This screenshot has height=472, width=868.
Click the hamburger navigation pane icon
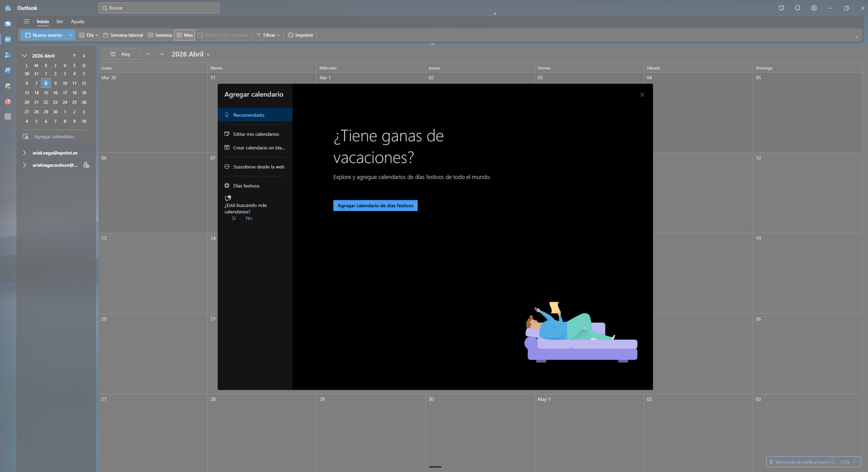point(27,21)
